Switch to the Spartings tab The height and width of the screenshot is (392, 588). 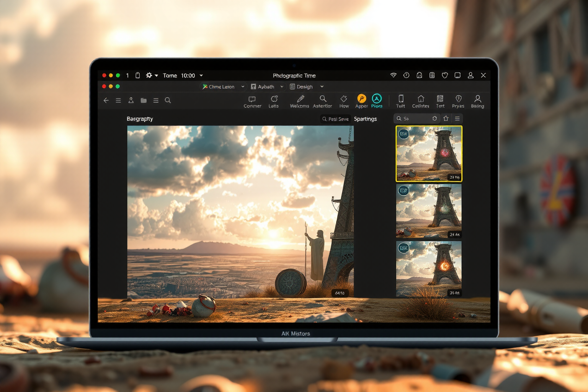click(365, 119)
